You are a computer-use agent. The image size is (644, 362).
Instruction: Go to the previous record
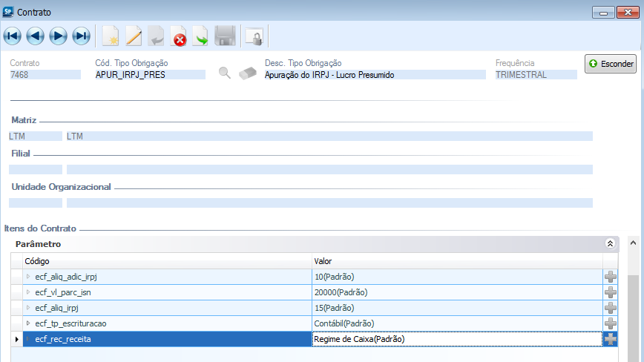[x=35, y=36]
